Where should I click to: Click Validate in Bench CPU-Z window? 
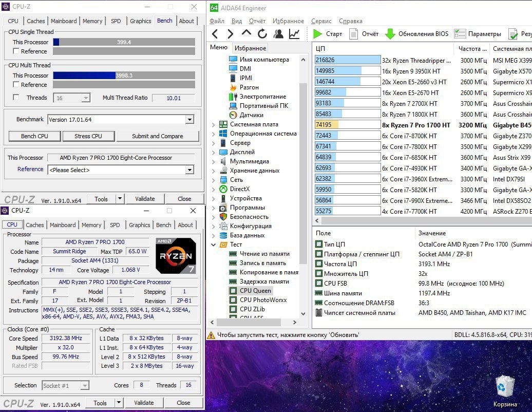click(145, 199)
